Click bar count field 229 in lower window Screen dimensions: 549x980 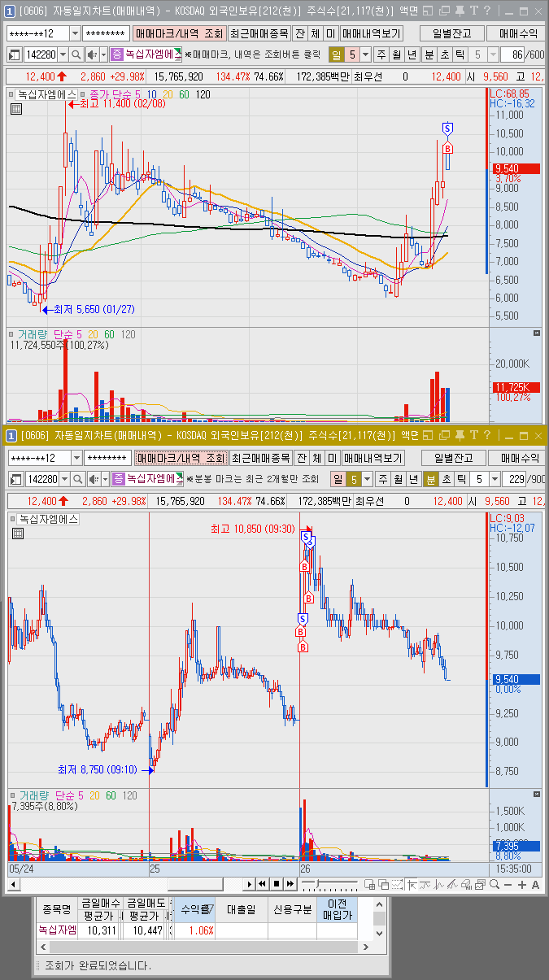(512, 479)
